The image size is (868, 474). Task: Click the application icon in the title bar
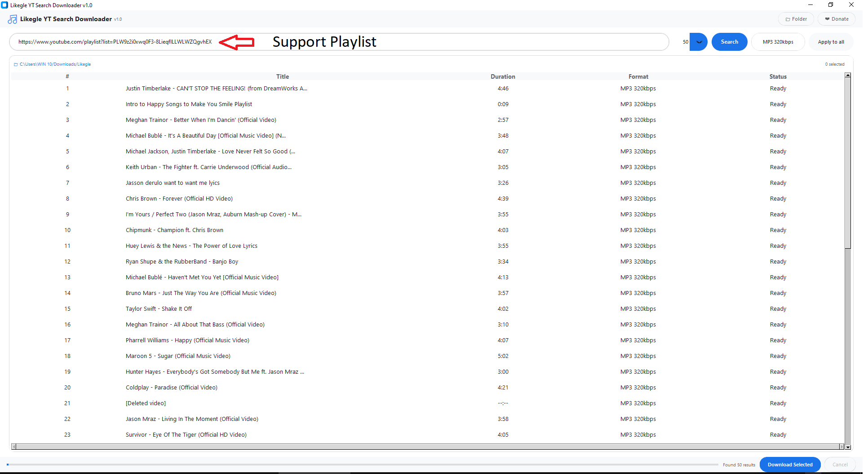coord(4,5)
